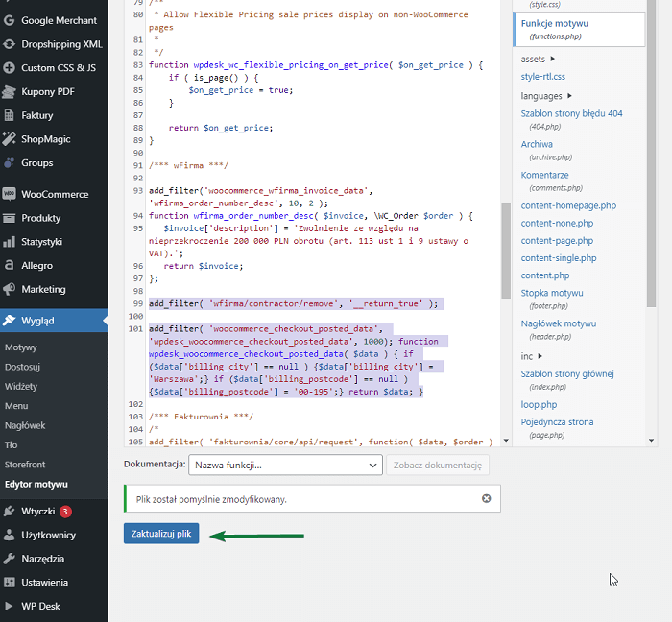Open the WooCommerce menu
The width and height of the screenshot is (672, 622).
pyautogui.click(x=54, y=194)
